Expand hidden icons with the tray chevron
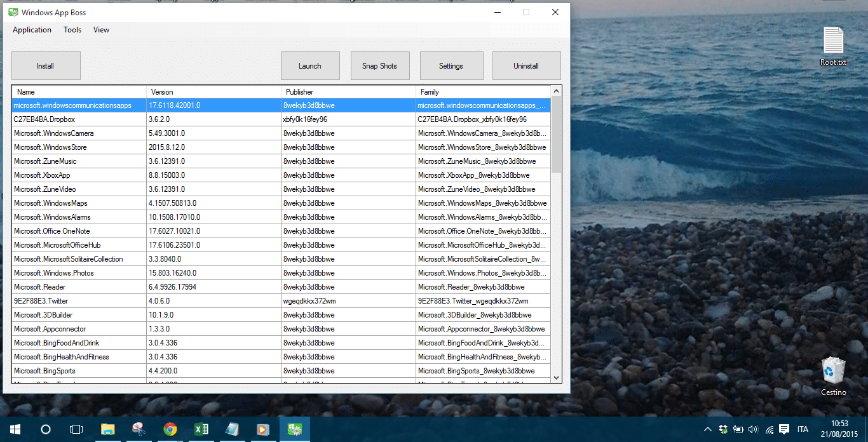This screenshot has width=868, height=442. pyautogui.click(x=707, y=429)
